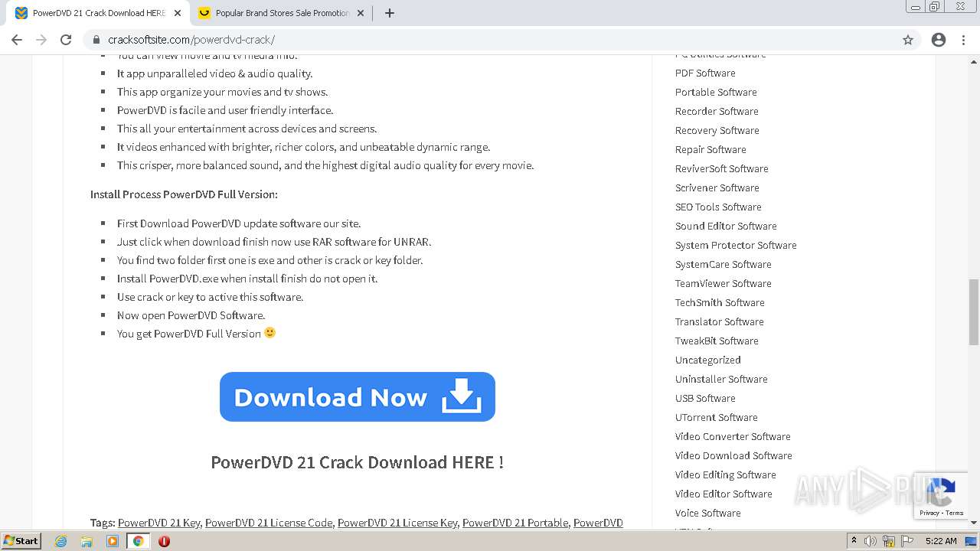Open the TechSmith Software category
980x551 pixels.
click(x=720, y=302)
